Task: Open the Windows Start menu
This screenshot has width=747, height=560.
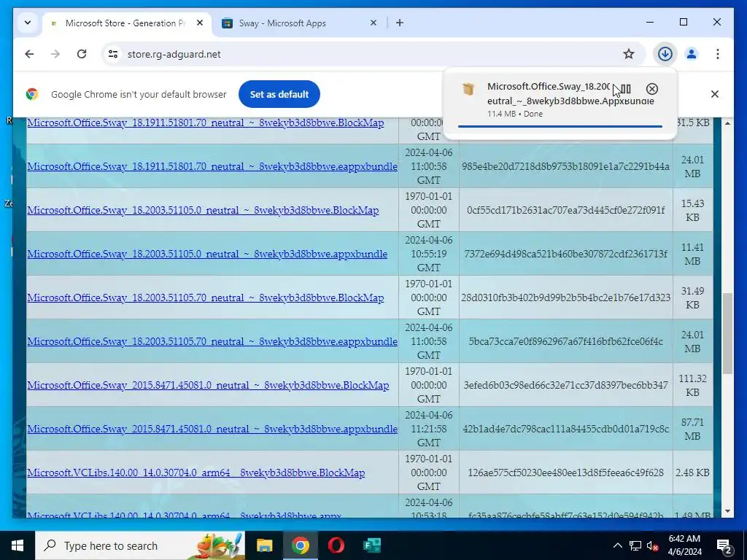Action: (x=18, y=545)
